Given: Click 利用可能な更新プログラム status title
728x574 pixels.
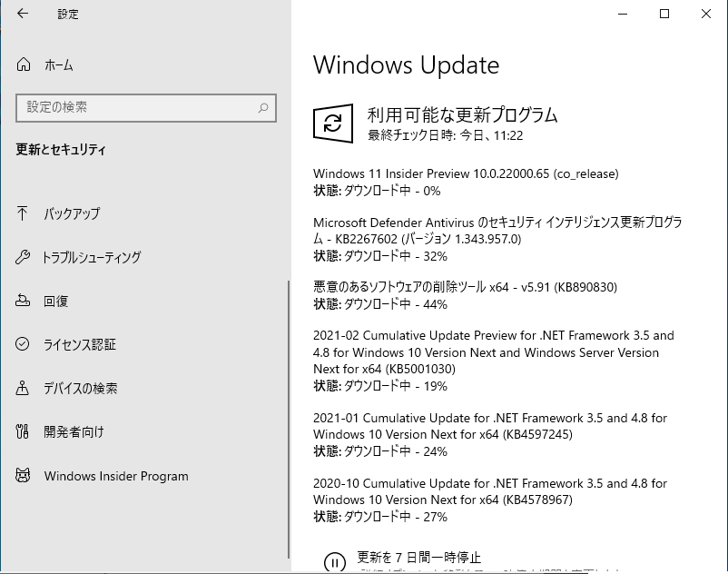Looking at the screenshot, I should click(x=462, y=114).
